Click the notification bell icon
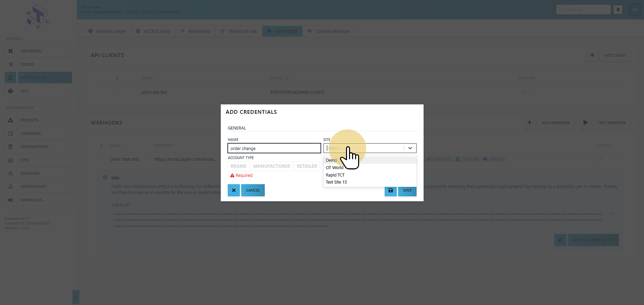Screen dimensions: 644x305 pyautogui.click(x=618, y=10)
